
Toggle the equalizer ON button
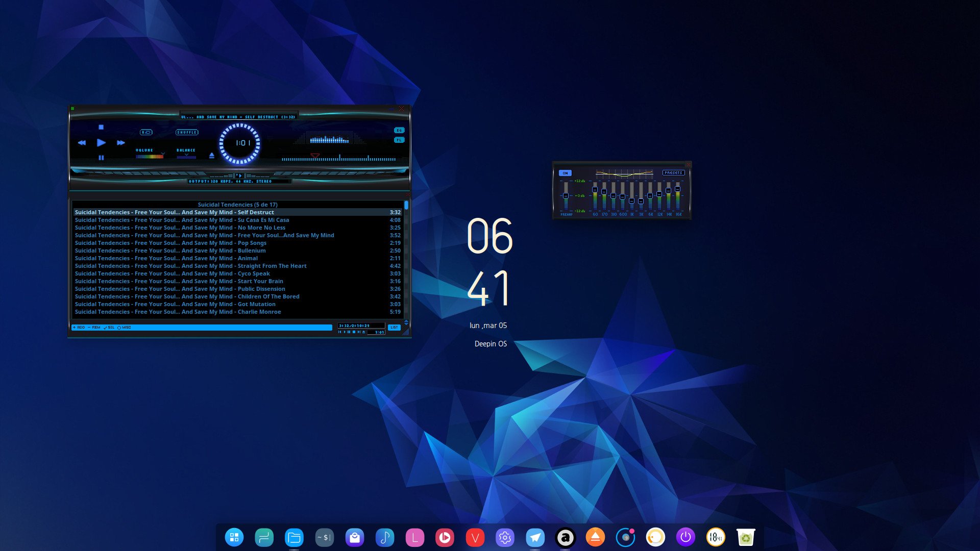point(565,173)
